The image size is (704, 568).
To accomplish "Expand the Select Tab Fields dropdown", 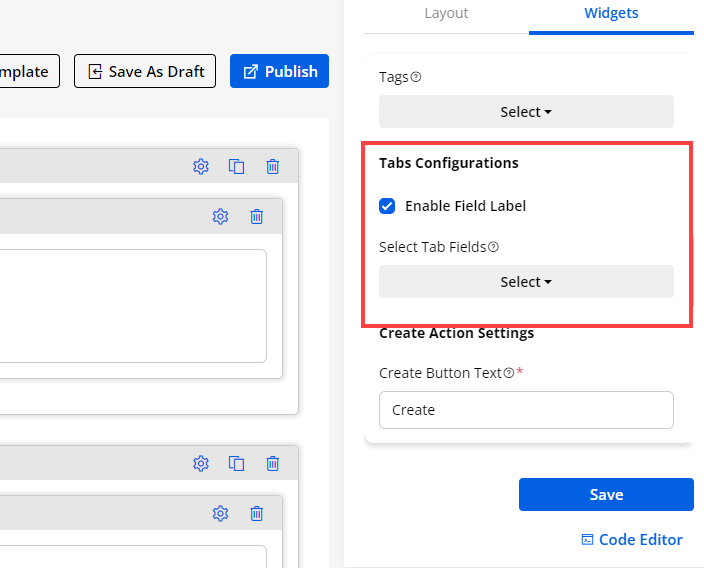I will tap(526, 282).
